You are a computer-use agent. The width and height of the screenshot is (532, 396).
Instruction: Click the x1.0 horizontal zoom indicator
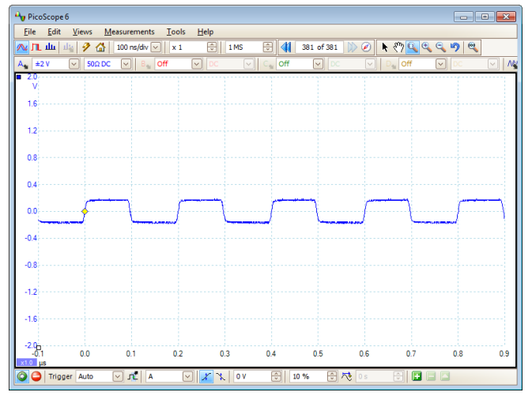click(x=27, y=363)
